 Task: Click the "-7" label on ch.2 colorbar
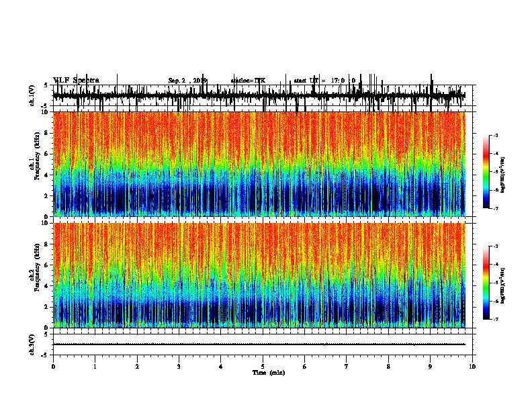[496, 319]
